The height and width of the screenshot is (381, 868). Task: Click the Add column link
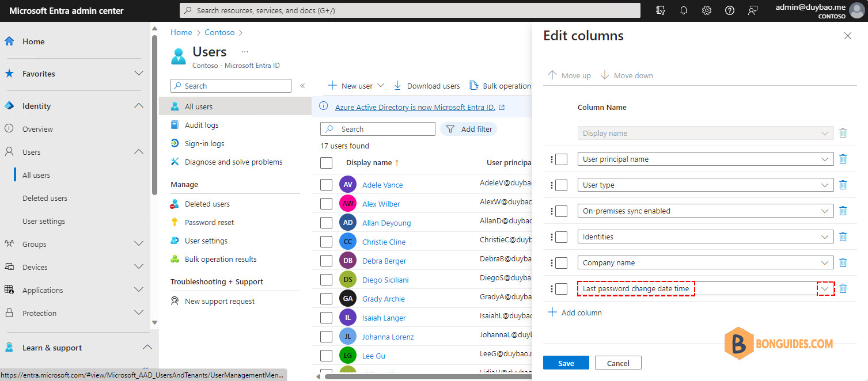582,313
